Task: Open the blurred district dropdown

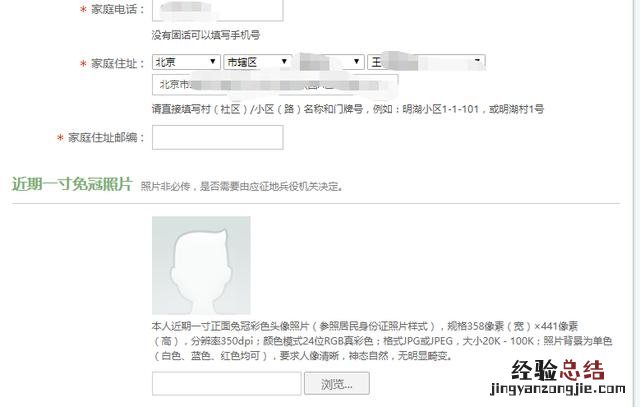Action: point(329,62)
